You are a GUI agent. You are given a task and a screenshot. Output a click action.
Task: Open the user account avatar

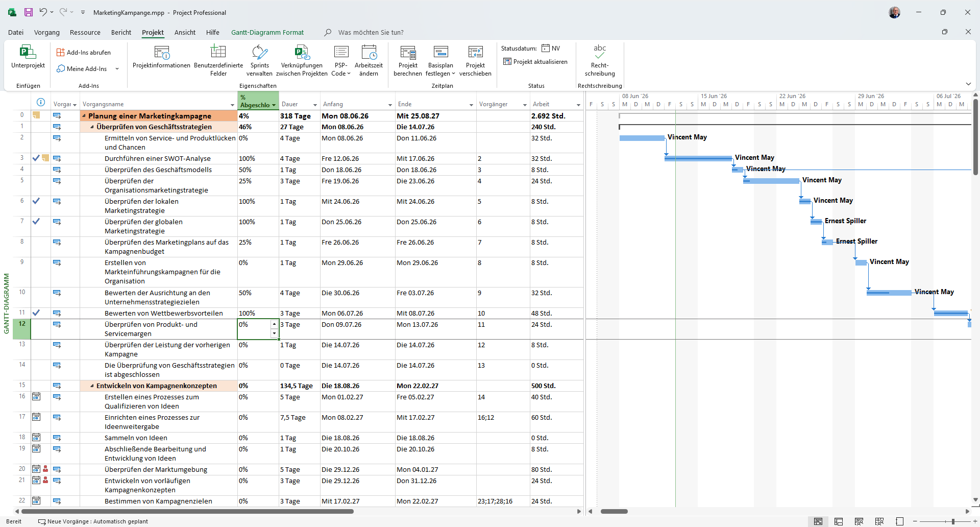pos(894,12)
